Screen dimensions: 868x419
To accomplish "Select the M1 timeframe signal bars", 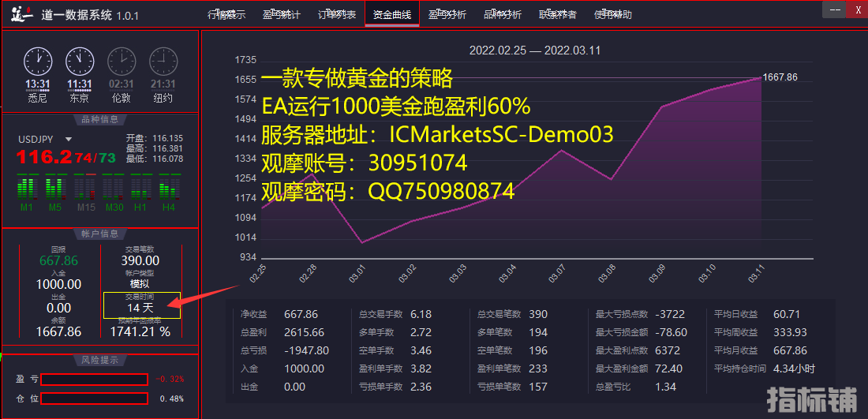I will (27, 189).
